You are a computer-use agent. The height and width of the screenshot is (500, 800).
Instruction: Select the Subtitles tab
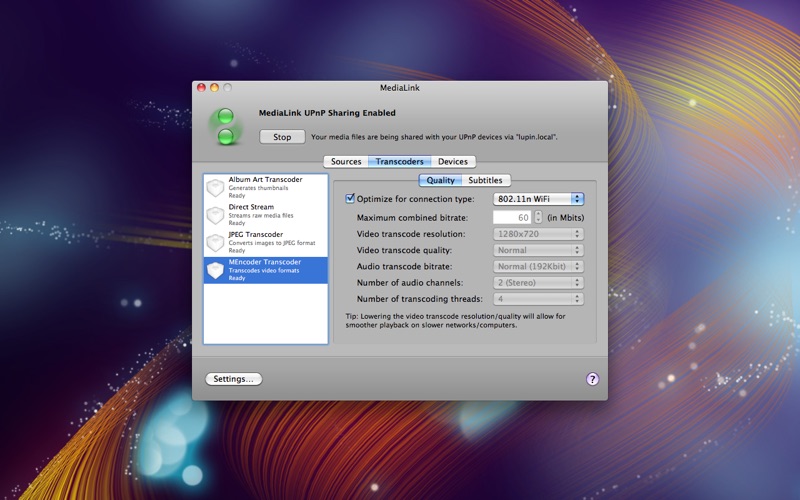(485, 181)
